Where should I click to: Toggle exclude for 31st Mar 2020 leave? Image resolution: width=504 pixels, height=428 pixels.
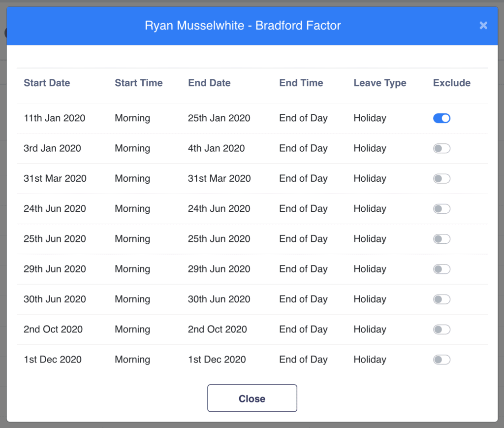(x=441, y=179)
